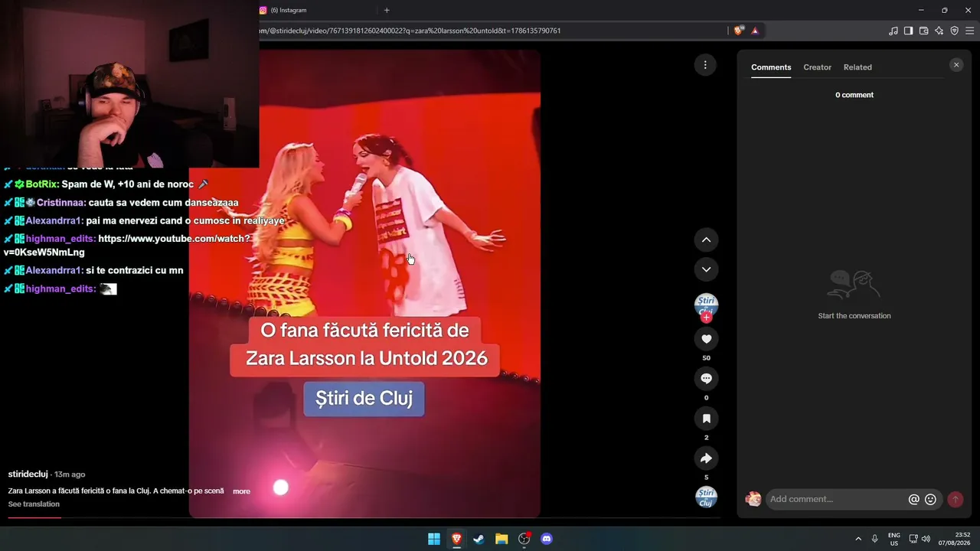980x551 pixels.
Task: Click See translation under the caption
Action: click(x=34, y=504)
